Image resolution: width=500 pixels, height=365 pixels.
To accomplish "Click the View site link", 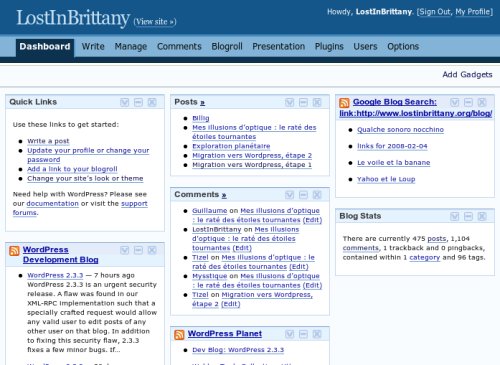I will pos(155,22).
